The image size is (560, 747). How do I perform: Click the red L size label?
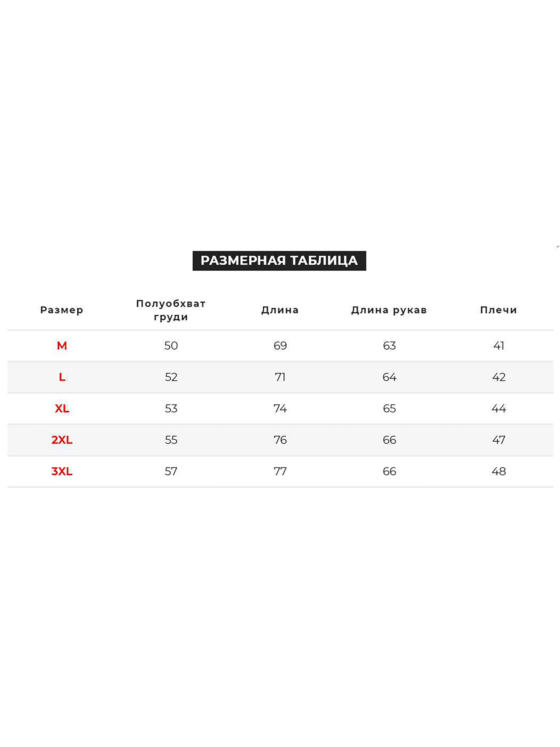(62, 377)
